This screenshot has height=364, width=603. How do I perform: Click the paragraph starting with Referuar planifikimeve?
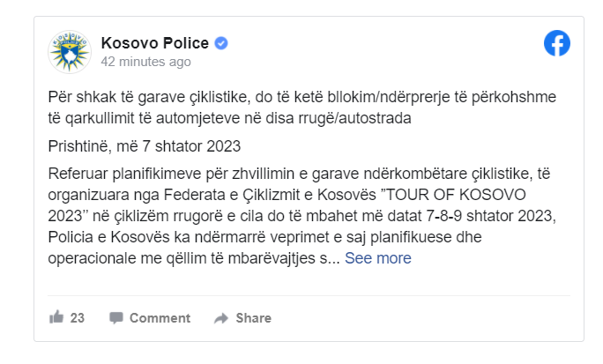click(301, 216)
